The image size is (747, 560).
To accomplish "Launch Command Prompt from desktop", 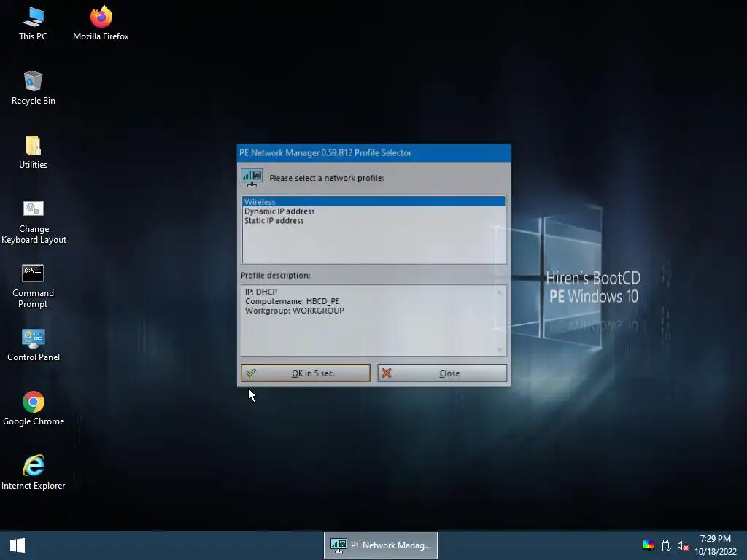I will coord(33,287).
